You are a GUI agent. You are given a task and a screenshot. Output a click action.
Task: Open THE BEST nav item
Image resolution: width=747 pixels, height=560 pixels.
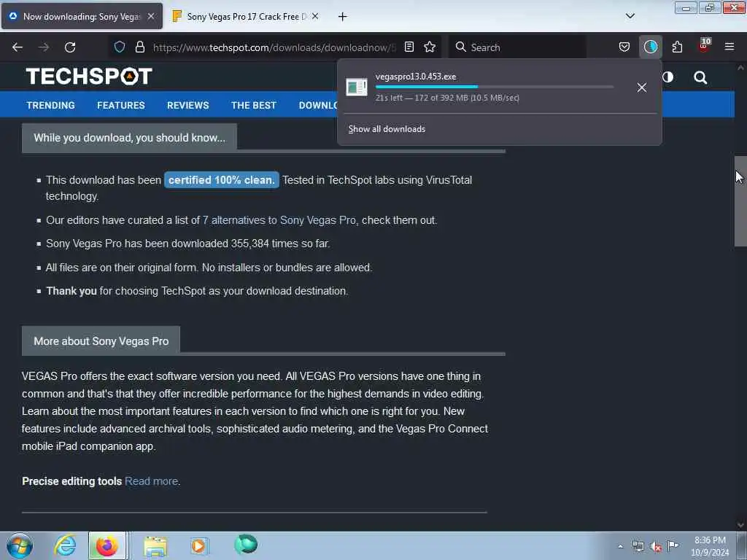[x=253, y=105]
